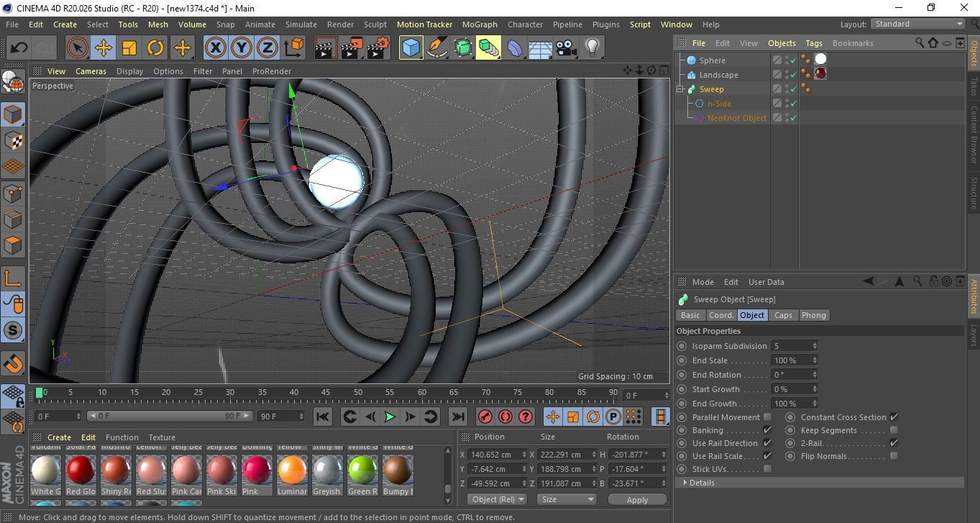
Task: Collapse the Sweep object tree
Action: point(680,89)
